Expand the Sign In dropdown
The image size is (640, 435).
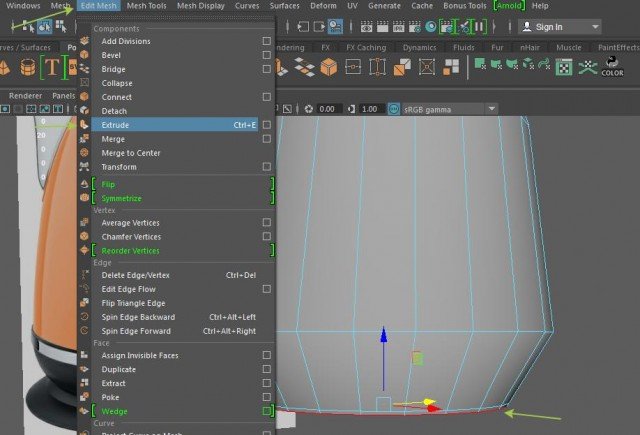tap(596, 27)
